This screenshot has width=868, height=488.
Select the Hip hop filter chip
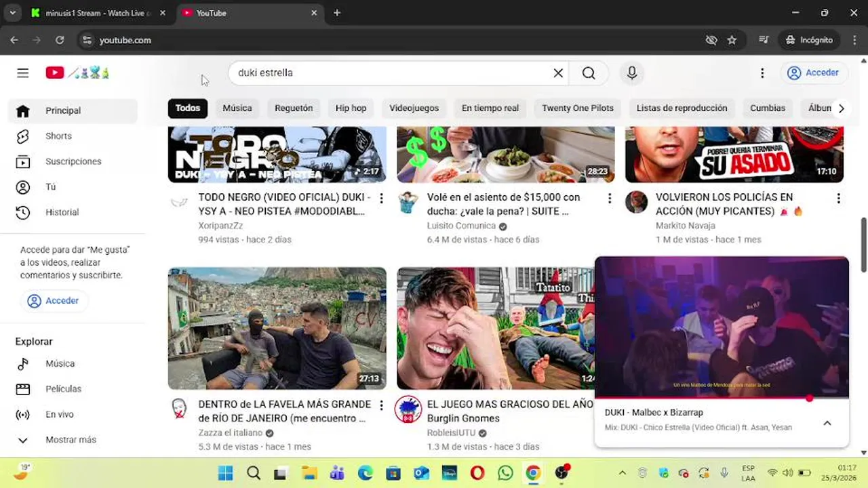pyautogui.click(x=351, y=108)
